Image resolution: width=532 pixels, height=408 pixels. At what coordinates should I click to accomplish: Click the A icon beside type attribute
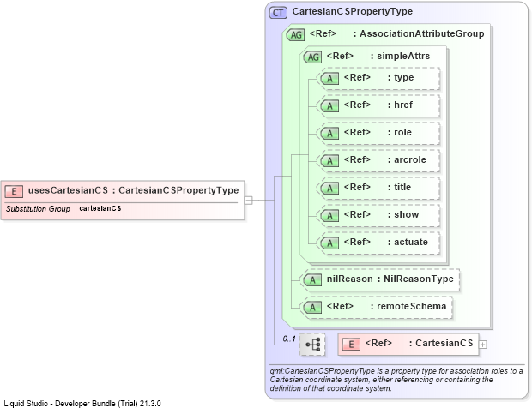click(329, 79)
